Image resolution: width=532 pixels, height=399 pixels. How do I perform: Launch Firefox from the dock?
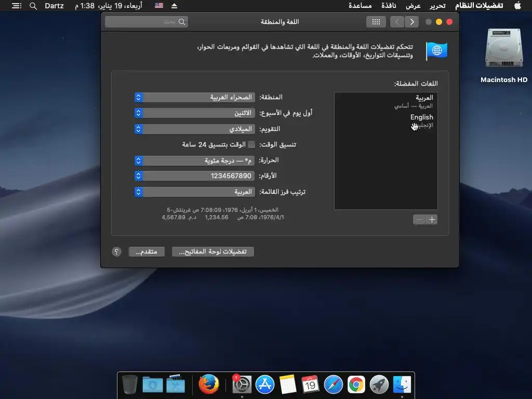[x=209, y=384]
